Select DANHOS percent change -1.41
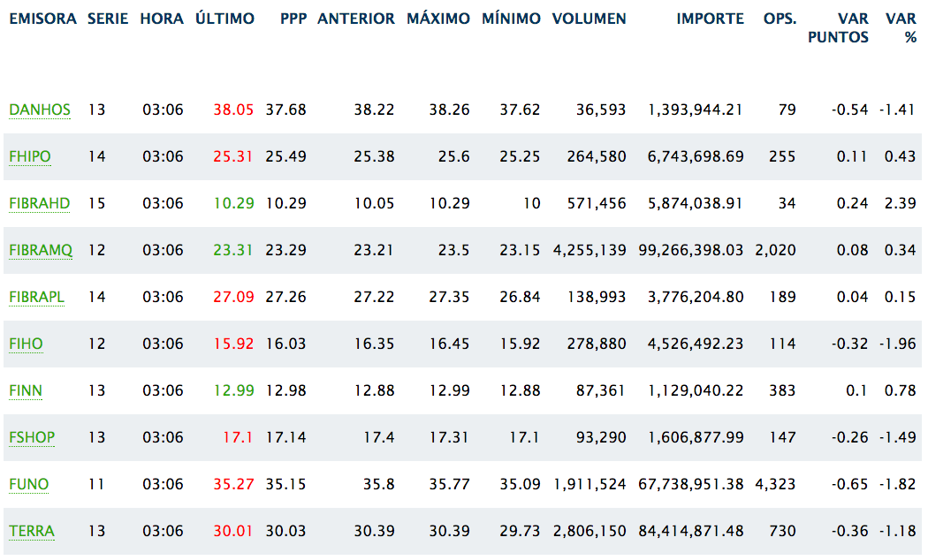The image size is (928, 560). [x=897, y=110]
